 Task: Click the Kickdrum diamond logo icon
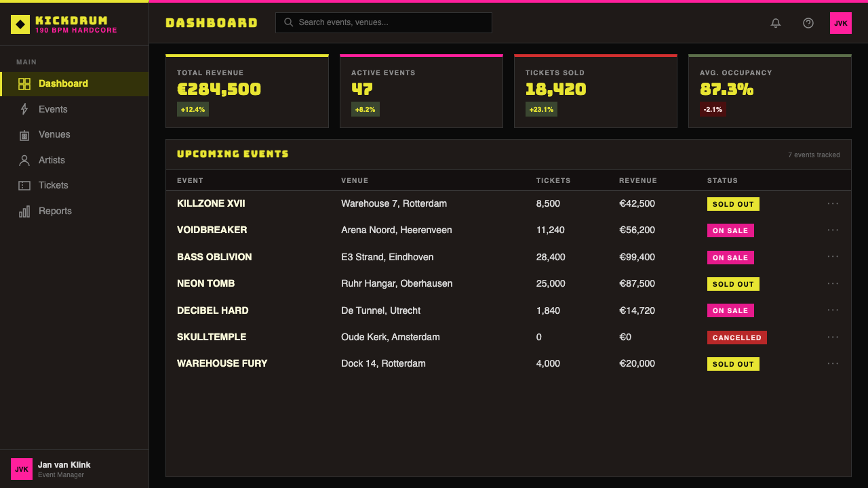pos(20,24)
